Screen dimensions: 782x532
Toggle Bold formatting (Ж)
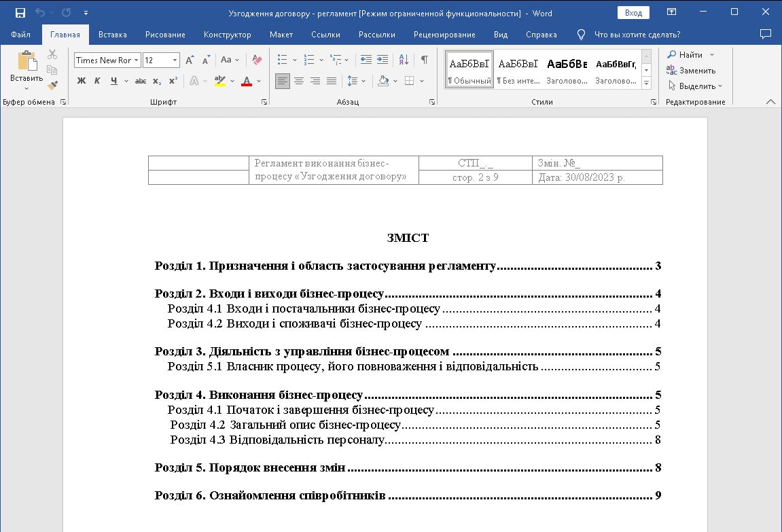tap(82, 81)
